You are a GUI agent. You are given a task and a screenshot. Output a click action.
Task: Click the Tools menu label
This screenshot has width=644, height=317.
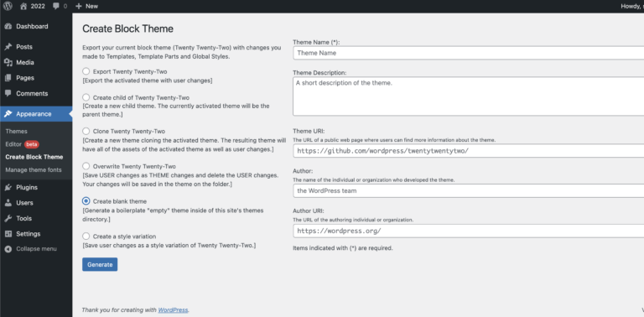pos(23,218)
